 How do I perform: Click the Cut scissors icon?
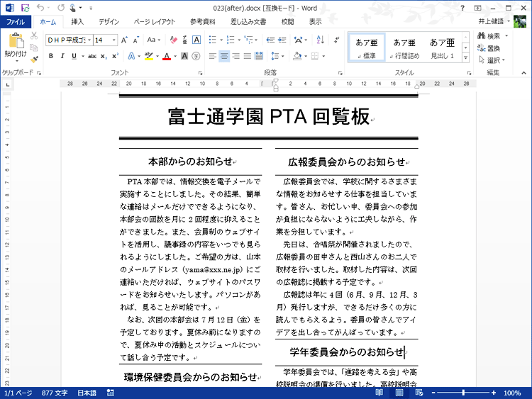tap(34, 35)
